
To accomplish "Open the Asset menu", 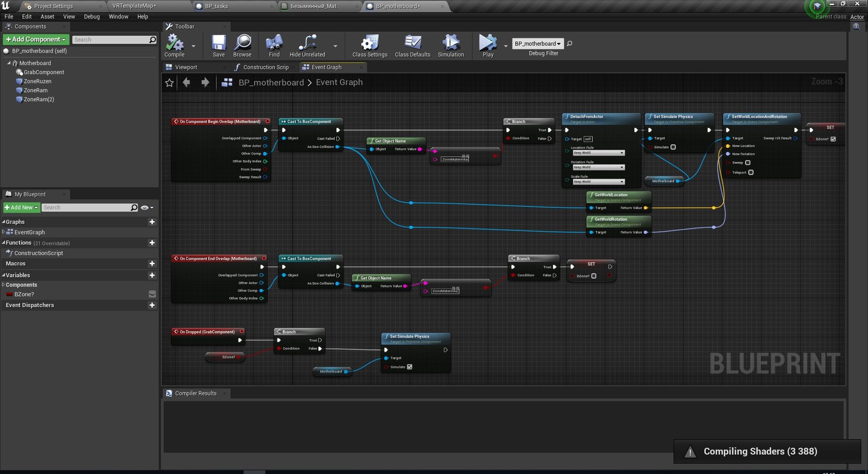I will tap(48, 17).
